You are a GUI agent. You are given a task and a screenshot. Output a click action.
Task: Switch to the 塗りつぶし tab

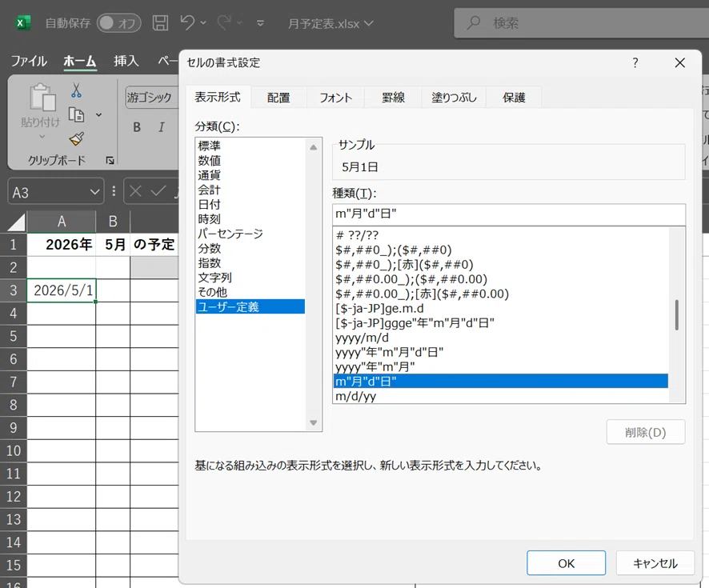click(454, 98)
